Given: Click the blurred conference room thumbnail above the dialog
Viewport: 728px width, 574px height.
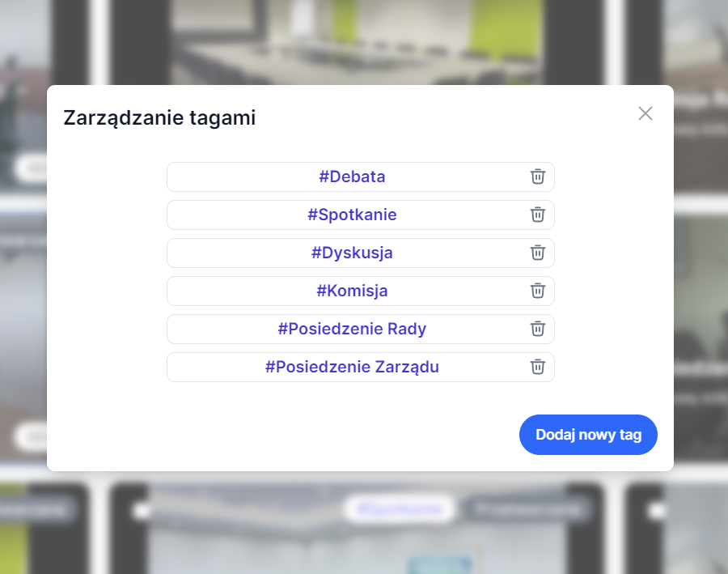Looking at the screenshot, I should 356,40.
